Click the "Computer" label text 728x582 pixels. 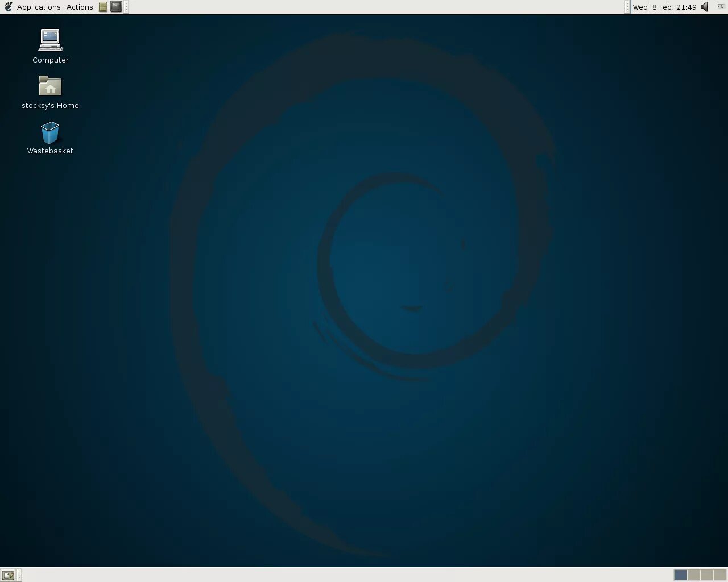pyautogui.click(x=51, y=60)
